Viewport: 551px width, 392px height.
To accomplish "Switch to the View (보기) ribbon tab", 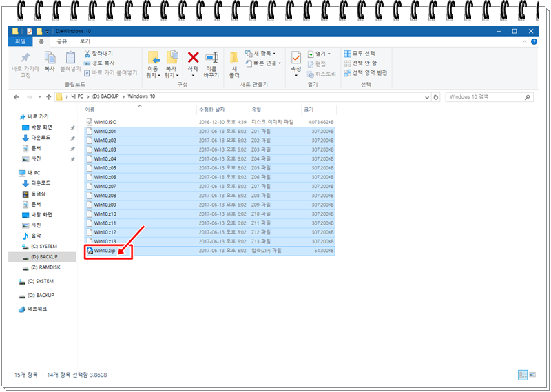I will tap(85, 41).
